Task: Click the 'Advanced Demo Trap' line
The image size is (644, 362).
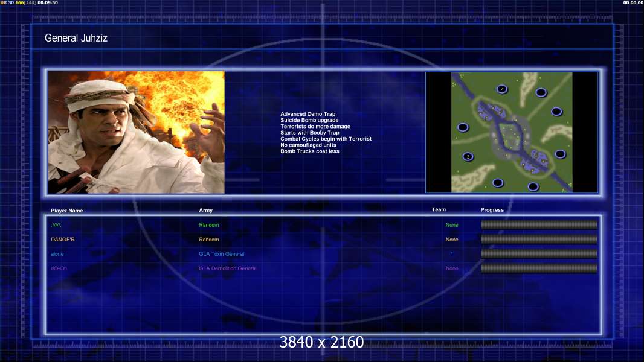Action: coord(308,114)
